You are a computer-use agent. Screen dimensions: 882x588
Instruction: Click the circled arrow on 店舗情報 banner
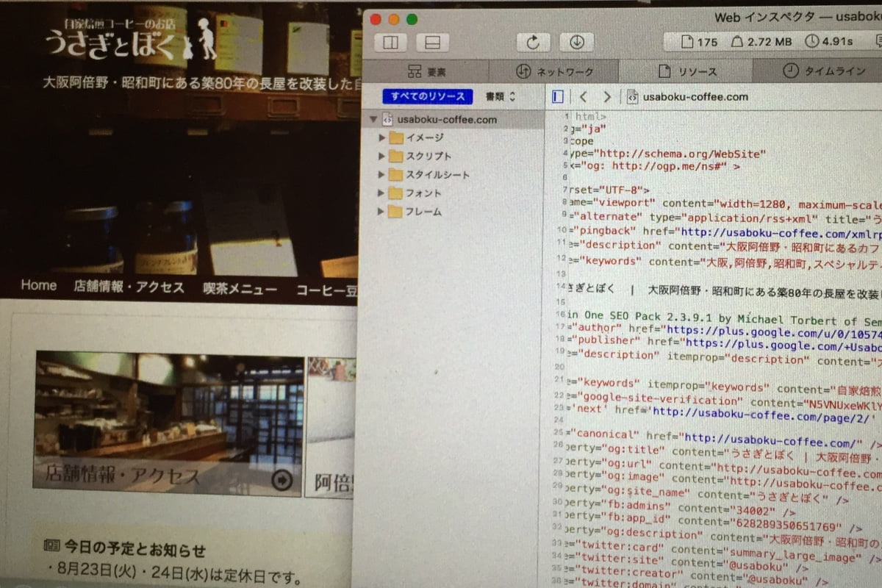point(282,481)
